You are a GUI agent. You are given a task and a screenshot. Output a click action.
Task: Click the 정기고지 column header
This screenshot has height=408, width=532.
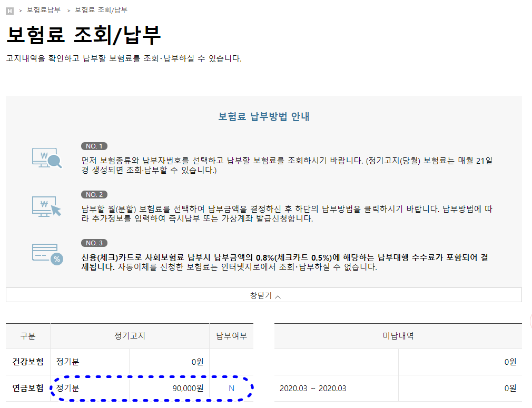(130, 336)
